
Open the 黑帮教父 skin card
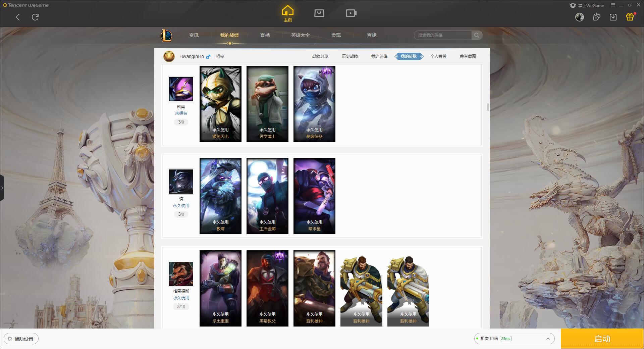point(267,288)
